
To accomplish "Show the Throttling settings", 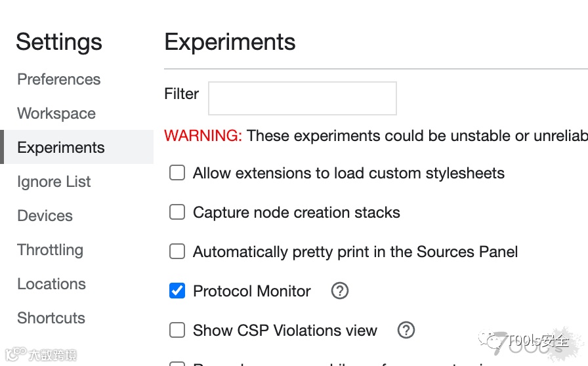I will pos(51,250).
